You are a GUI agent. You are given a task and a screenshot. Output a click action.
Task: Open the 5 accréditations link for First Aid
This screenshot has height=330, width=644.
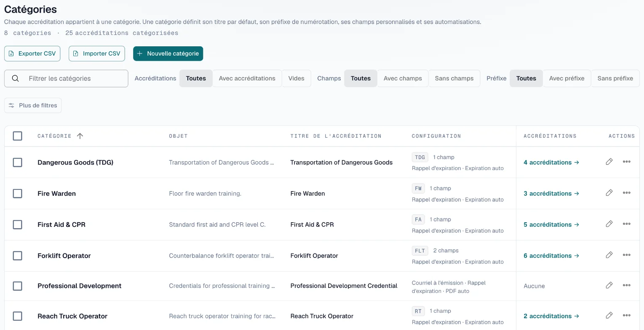(x=551, y=225)
